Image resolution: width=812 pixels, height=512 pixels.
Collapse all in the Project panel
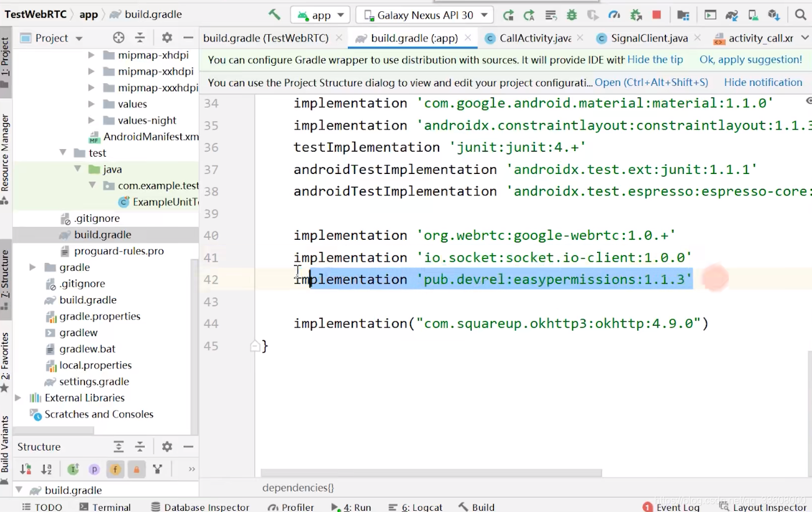(x=140, y=38)
